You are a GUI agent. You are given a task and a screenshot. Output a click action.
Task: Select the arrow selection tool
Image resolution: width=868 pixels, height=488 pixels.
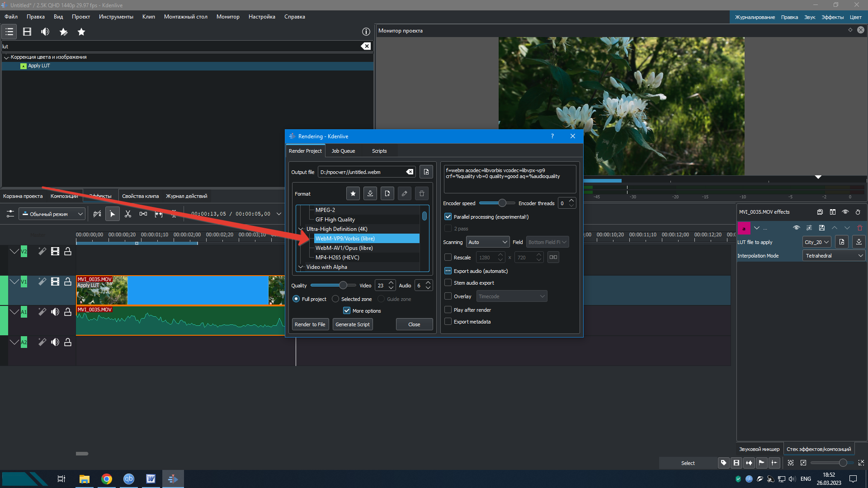click(x=113, y=214)
